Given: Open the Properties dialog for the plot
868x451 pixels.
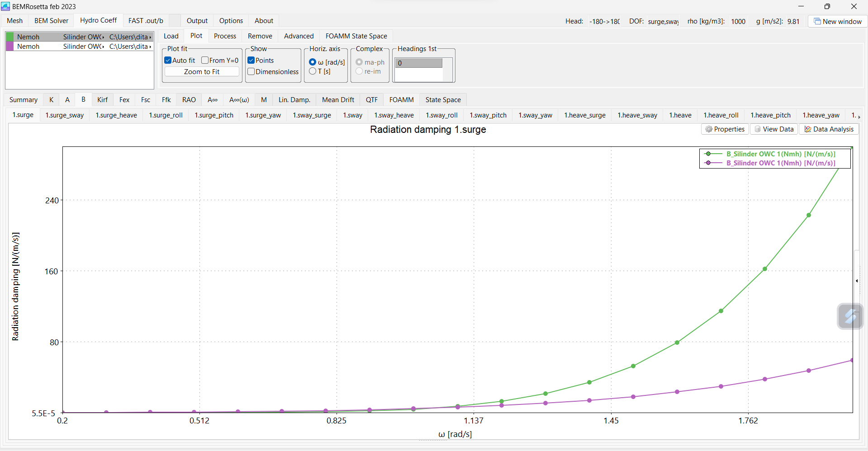Looking at the screenshot, I should [x=725, y=129].
